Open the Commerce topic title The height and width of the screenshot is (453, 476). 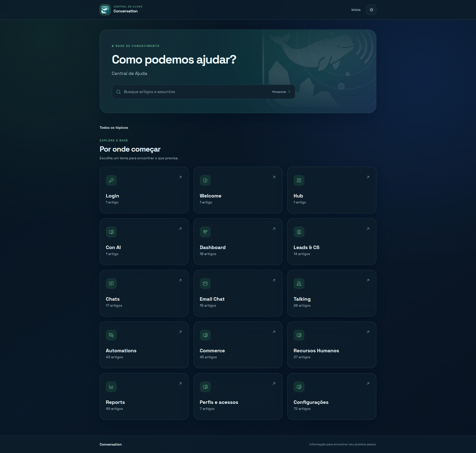[x=212, y=351]
